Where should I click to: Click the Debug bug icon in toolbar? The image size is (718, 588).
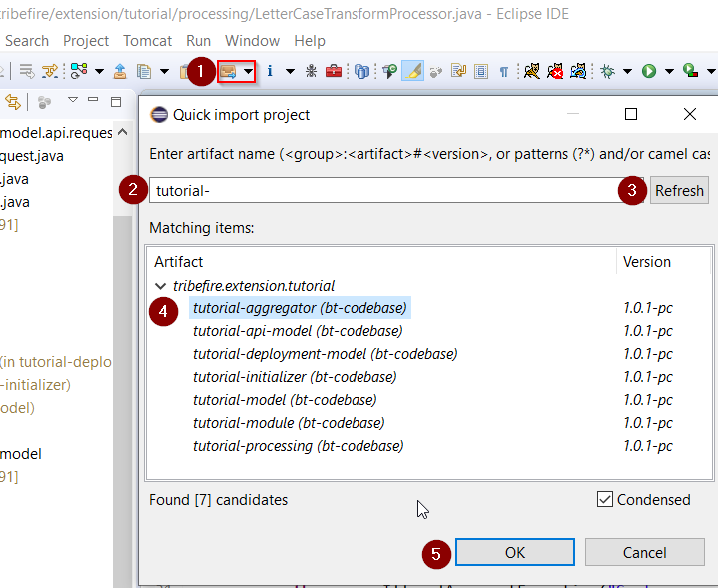pos(606,71)
